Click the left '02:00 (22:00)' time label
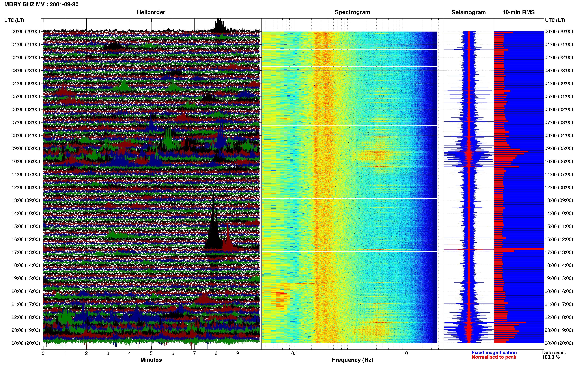Viewport: 588px width, 368px height. click(x=26, y=57)
